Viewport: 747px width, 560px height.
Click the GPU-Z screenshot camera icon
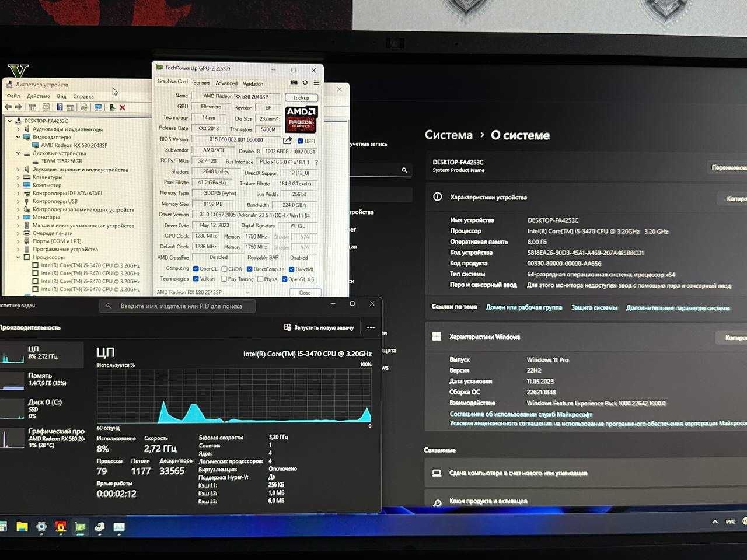294,83
